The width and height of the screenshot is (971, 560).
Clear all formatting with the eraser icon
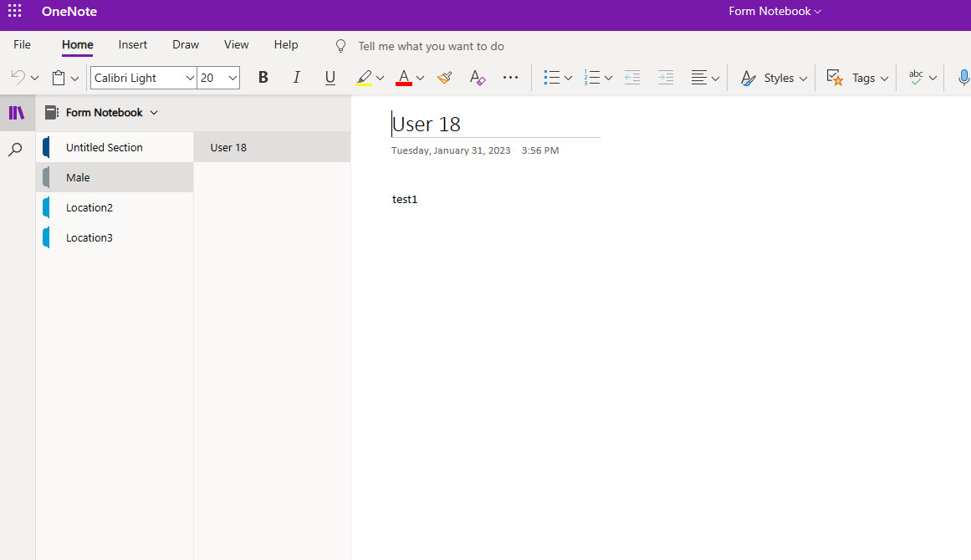pos(477,77)
